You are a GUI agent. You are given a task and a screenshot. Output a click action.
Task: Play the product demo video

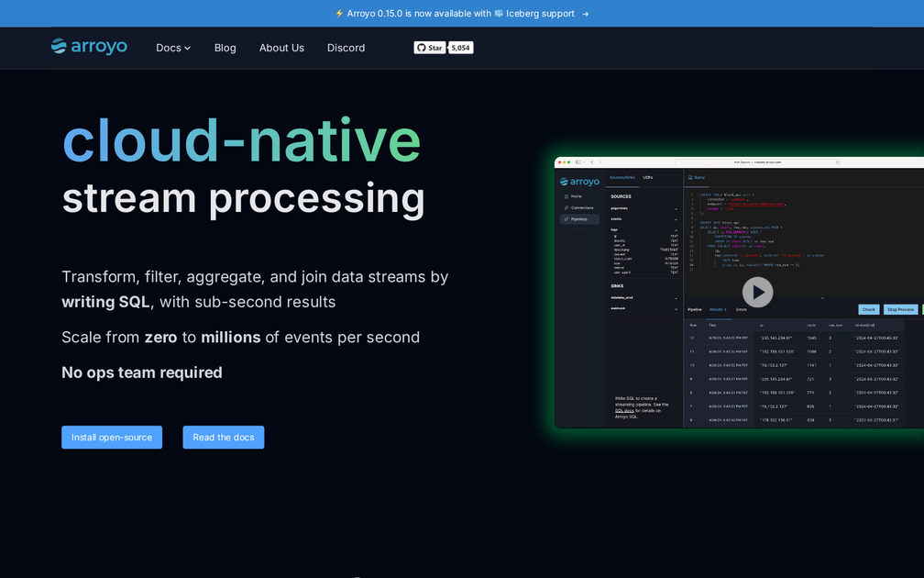(x=757, y=292)
